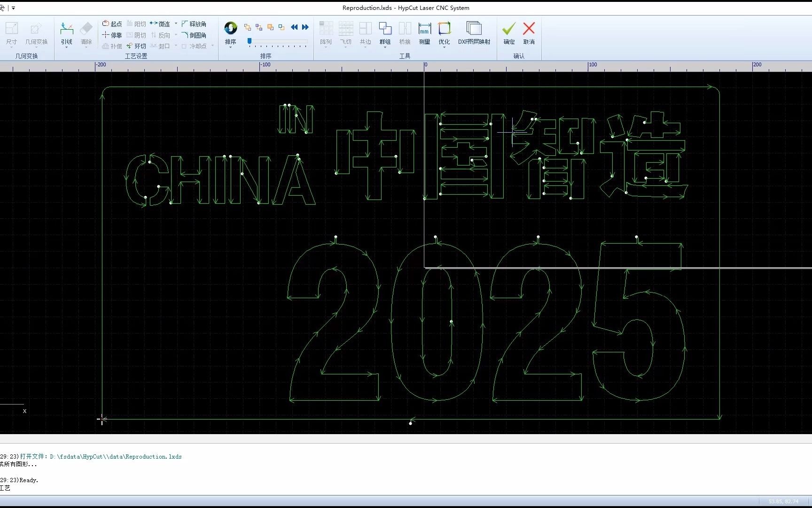Viewport: 812px width, 508px height.
Task: Expand the 反向 dropdown arrow
Action: pos(176,35)
